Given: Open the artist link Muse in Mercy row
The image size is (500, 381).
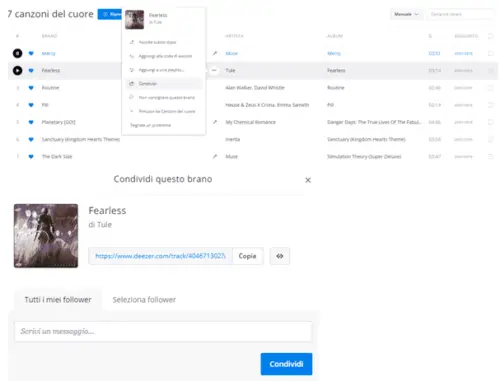Looking at the screenshot, I should pos(232,53).
